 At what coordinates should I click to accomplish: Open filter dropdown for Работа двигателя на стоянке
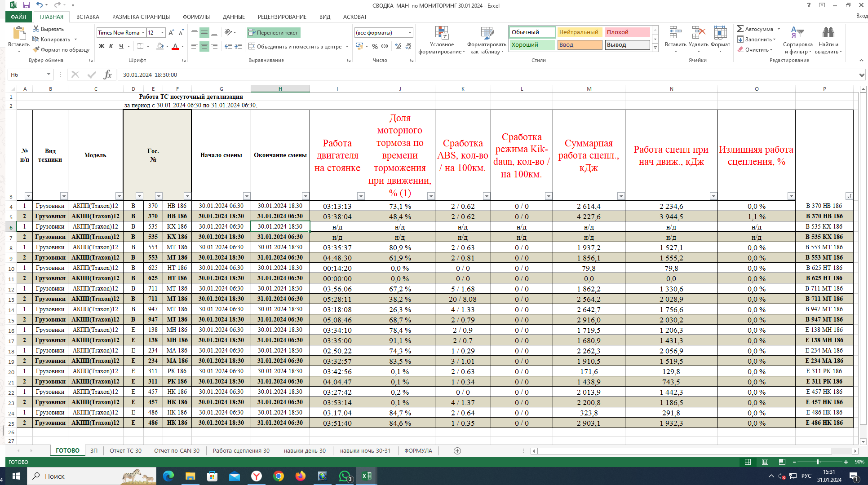[x=361, y=196]
